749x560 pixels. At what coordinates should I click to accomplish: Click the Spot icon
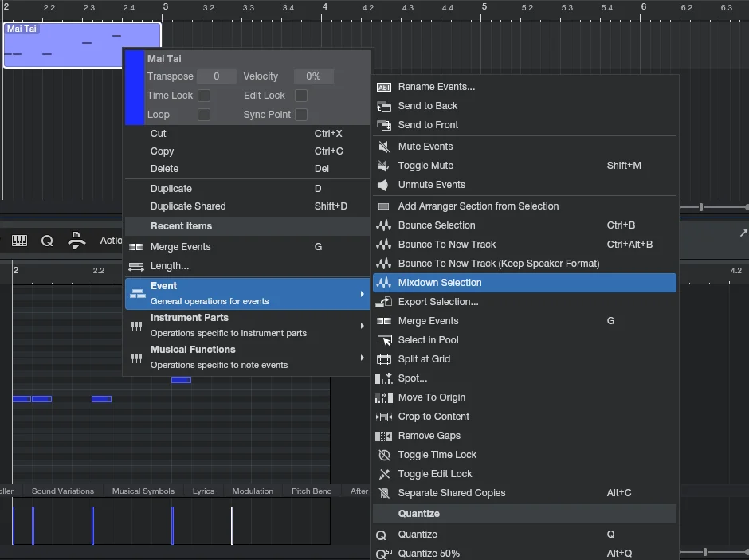click(x=383, y=378)
